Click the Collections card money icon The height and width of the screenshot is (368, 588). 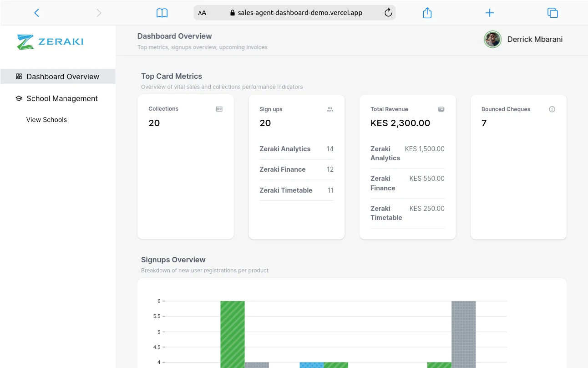pyautogui.click(x=219, y=109)
